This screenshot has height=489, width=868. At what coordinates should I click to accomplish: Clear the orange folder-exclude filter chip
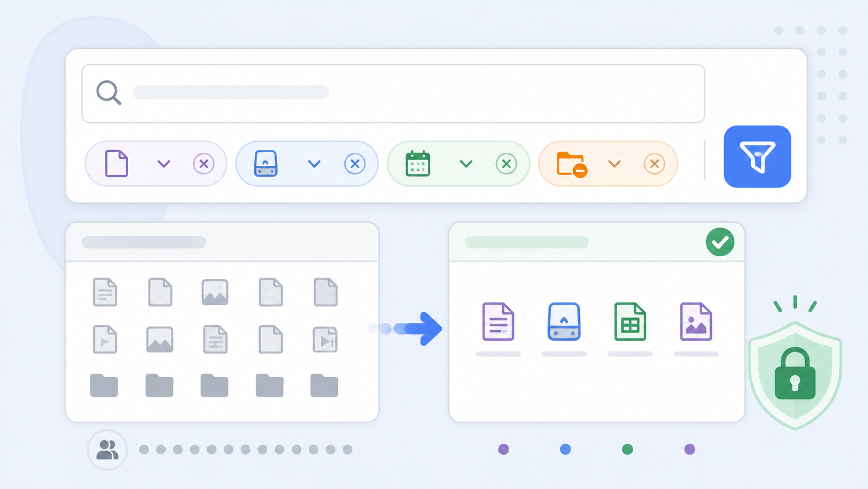[x=654, y=164]
